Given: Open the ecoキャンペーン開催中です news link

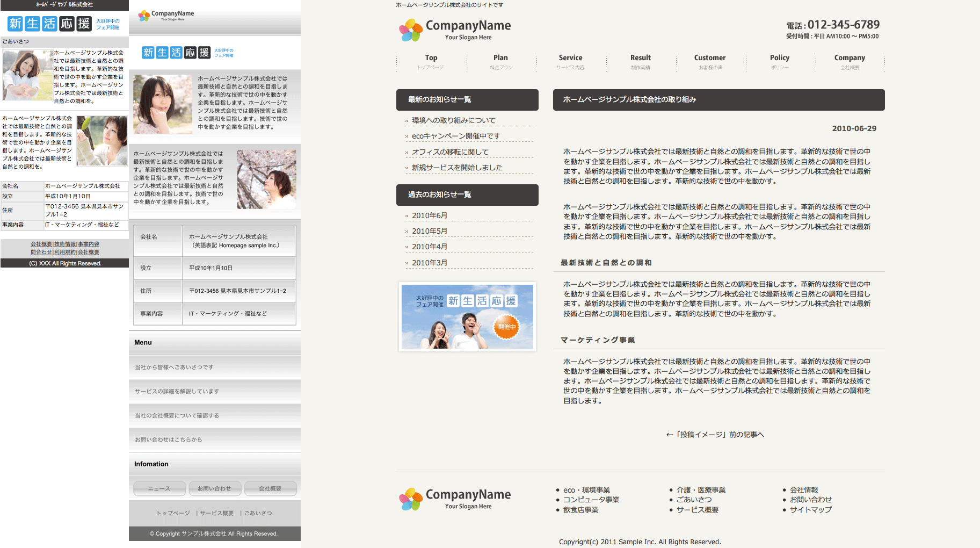Looking at the screenshot, I should [456, 136].
